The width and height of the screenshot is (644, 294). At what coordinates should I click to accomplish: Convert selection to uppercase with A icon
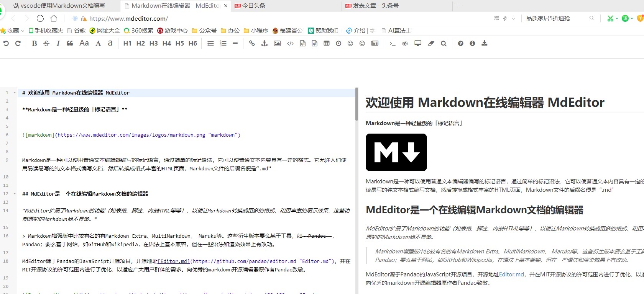pyautogui.click(x=98, y=44)
